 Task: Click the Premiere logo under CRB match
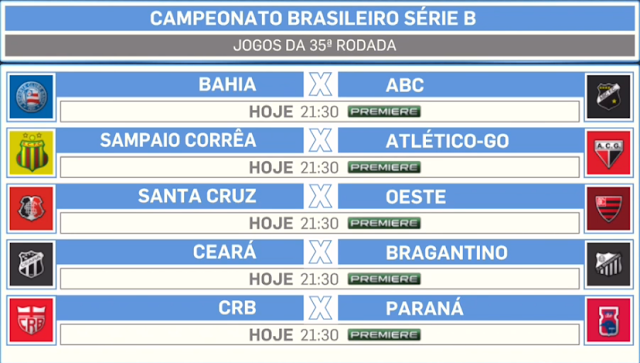point(384,335)
